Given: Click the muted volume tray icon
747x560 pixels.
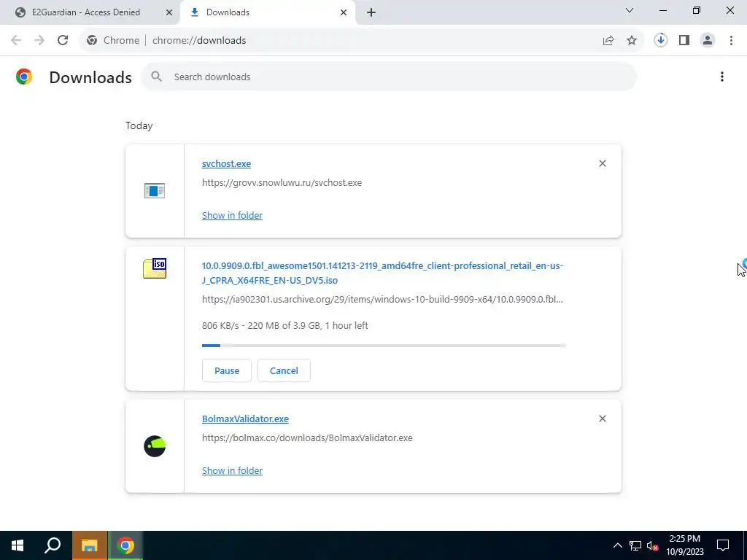Looking at the screenshot, I should pyautogui.click(x=652, y=545).
